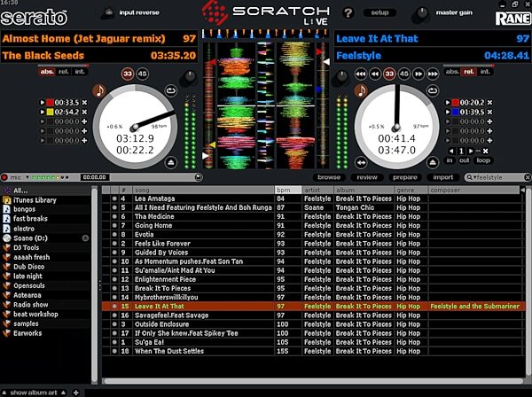532x397 pixels.
Task: Select abs. mode on left deck
Action: (47, 72)
